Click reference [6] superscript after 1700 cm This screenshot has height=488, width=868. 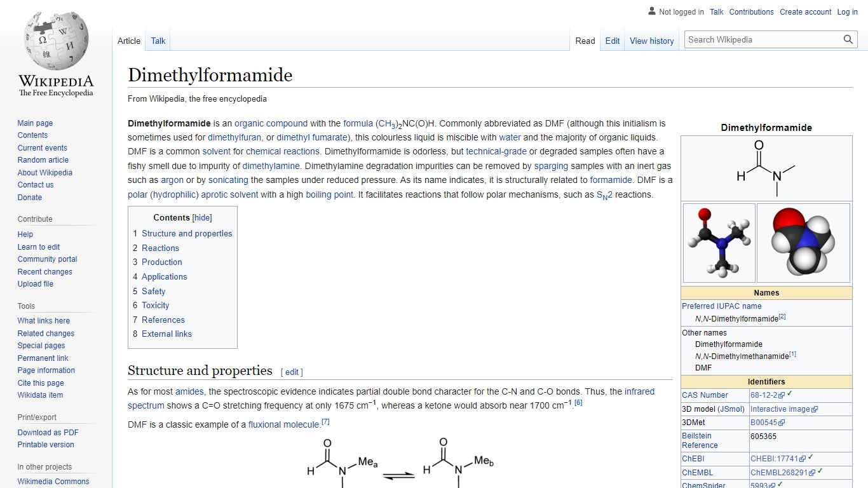pos(578,403)
